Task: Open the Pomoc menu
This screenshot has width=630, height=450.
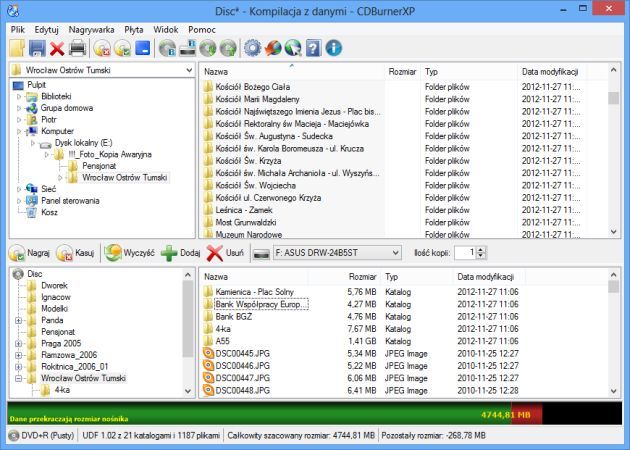Action: tap(202, 30)
